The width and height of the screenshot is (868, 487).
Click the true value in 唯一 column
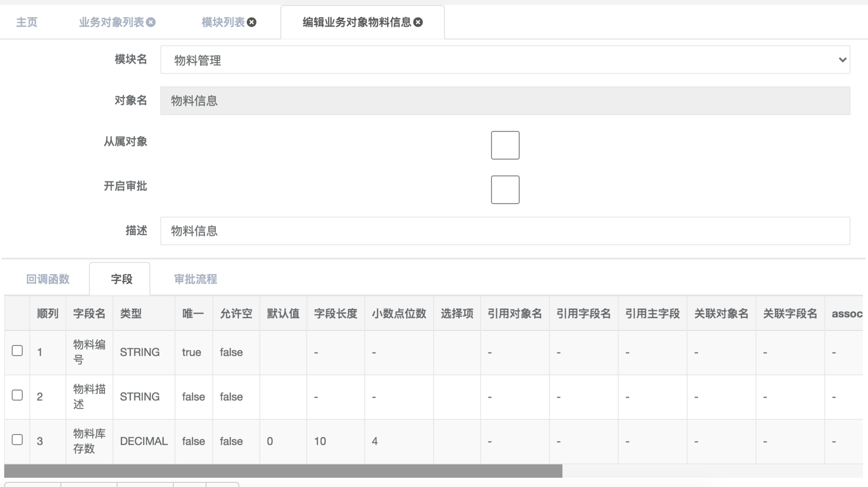click(192, 352)
